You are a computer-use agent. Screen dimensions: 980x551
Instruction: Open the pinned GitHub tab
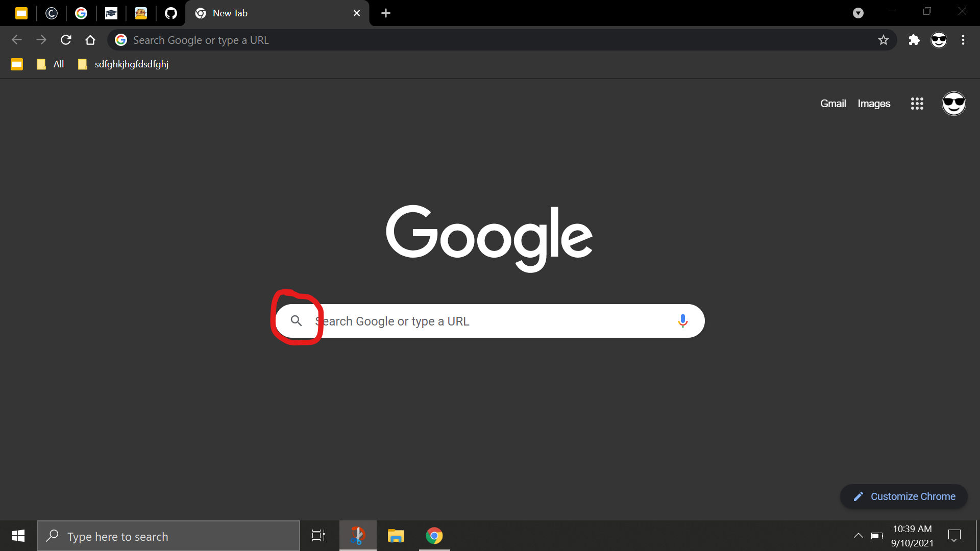pyautogui.click(x=170, y=13)
